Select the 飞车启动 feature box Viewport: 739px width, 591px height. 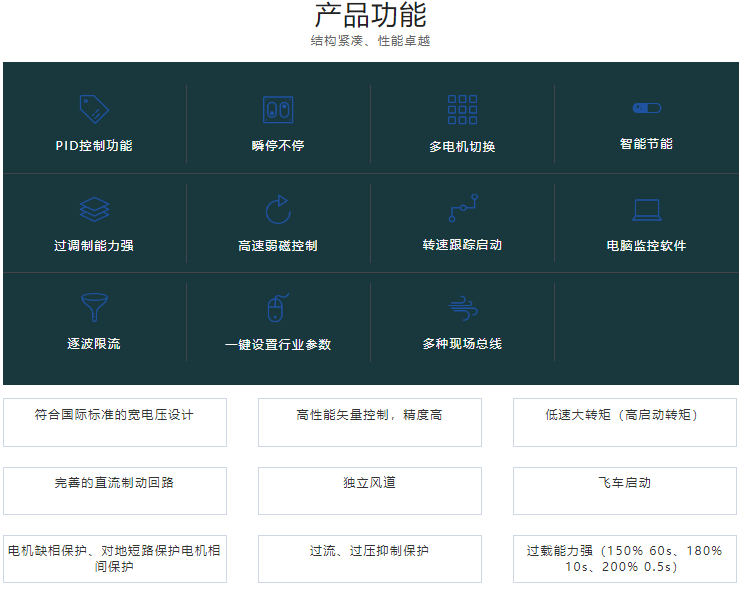pos(625,490)
